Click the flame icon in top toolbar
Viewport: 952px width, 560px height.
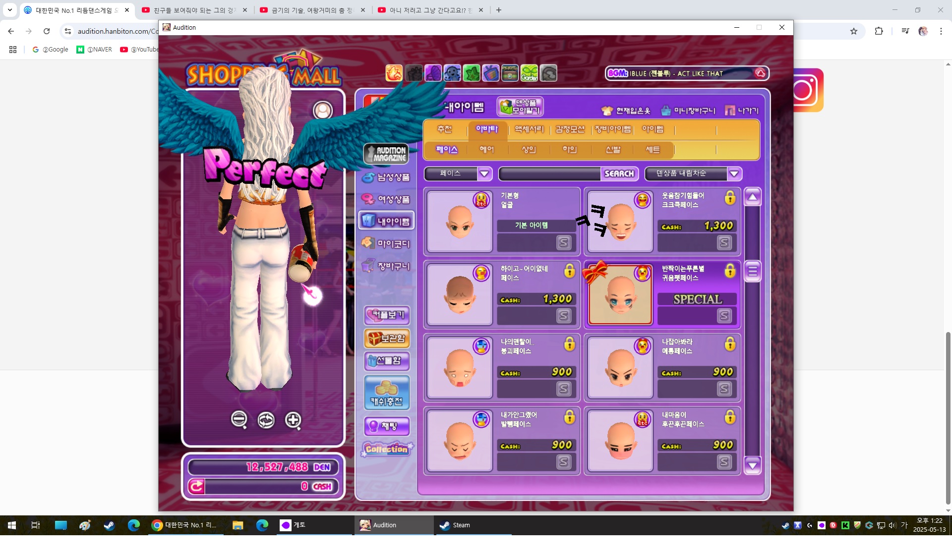394,73
